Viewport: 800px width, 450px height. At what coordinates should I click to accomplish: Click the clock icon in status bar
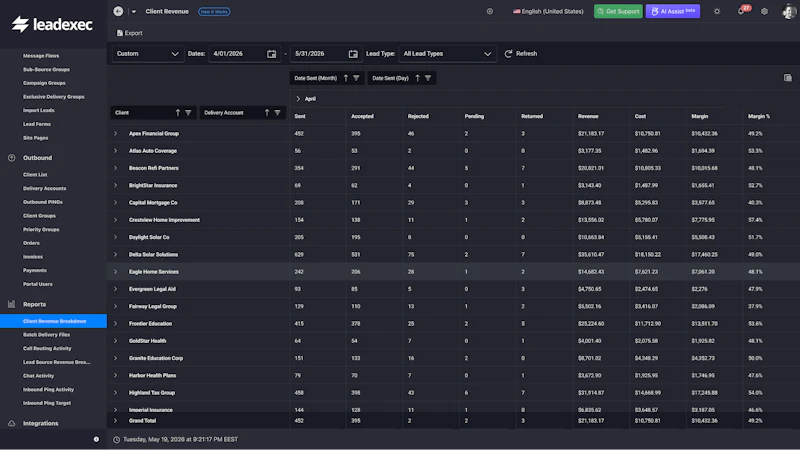click(x=116, y=439)
